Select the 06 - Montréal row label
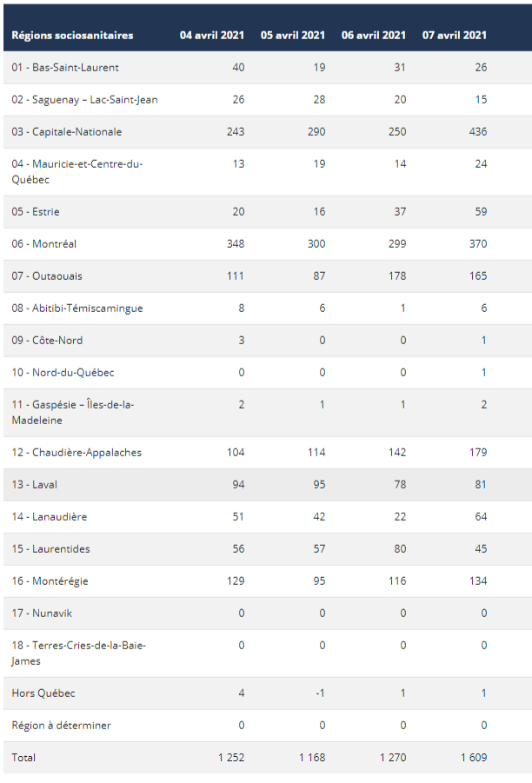This screenshot has height=783, width=532. pos(44,243)
